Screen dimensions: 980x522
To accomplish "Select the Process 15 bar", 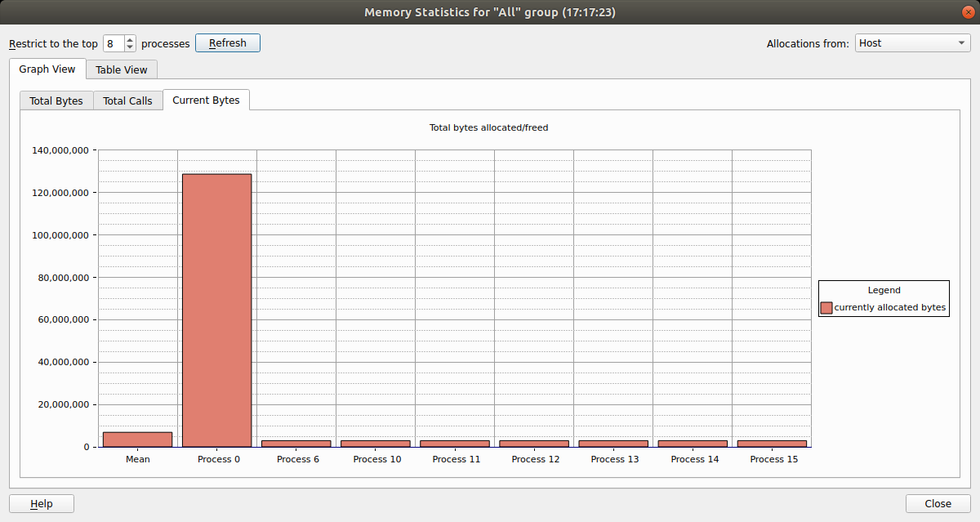I will (772, 441).
